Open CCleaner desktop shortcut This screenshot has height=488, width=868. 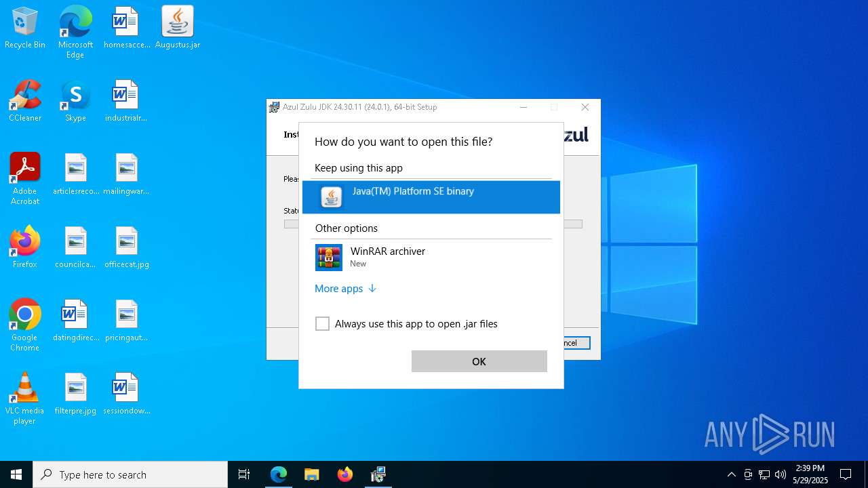(25, 102)
